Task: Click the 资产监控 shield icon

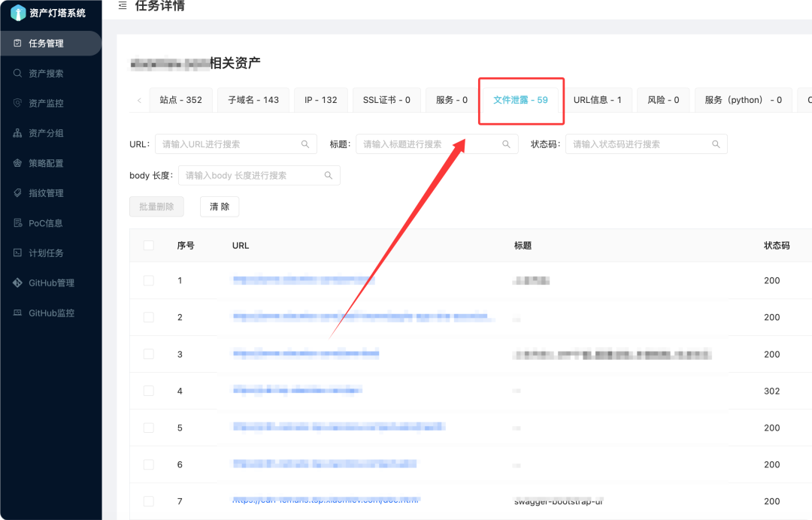Action: click(17, 103)
